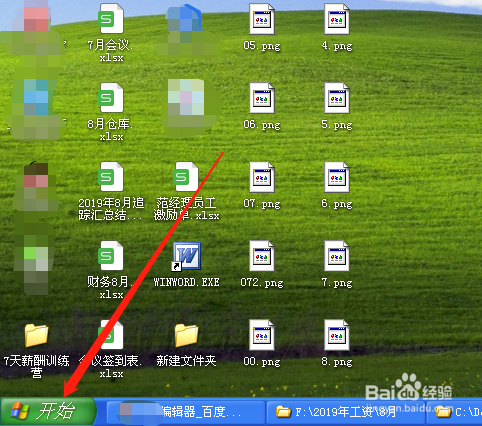Open the 7天薪酬训练营 folder icon

[36, 335]
